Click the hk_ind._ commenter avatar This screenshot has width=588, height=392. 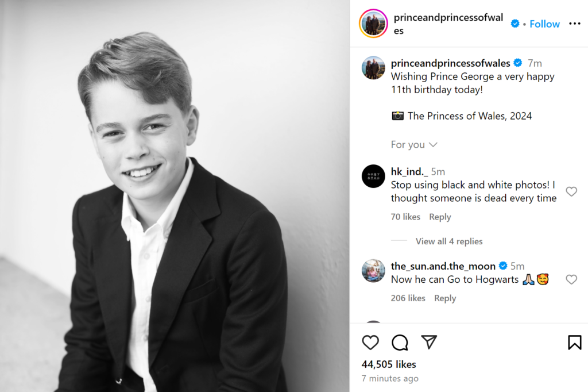click(x=373, y=176)
